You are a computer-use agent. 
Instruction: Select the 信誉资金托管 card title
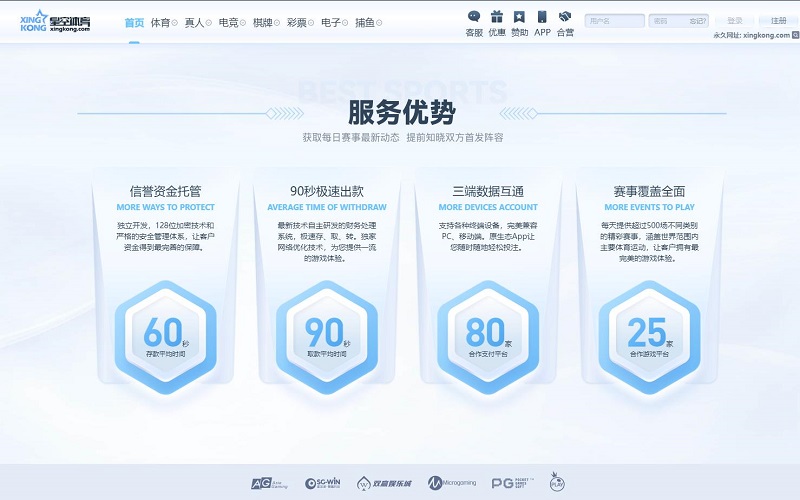pos(165,191)
